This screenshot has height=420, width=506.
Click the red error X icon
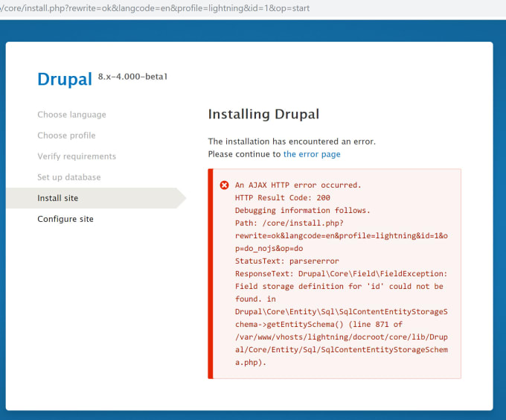224,185
